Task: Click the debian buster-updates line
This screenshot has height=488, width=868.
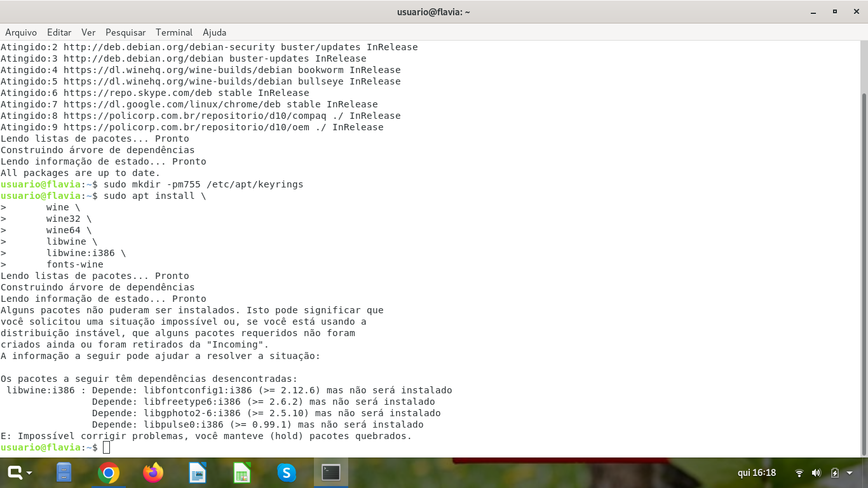Action: [x=184, y=58]
